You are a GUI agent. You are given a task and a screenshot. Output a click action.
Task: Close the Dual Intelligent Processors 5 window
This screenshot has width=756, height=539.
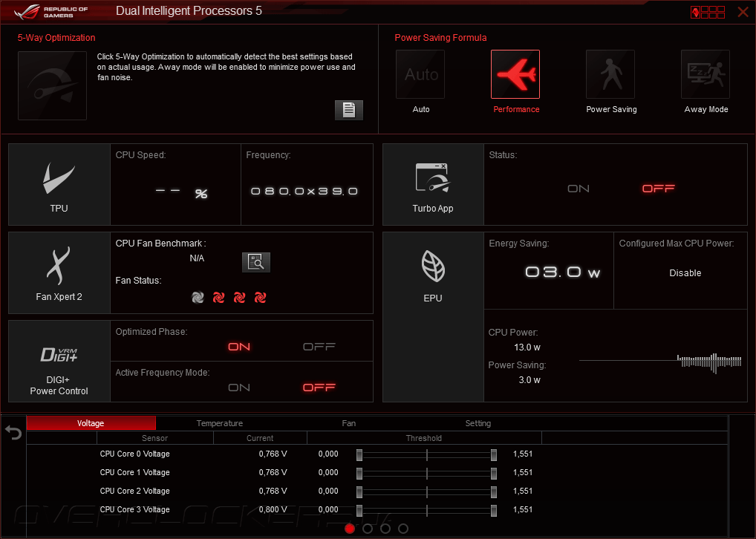click(x=743, y=12)
